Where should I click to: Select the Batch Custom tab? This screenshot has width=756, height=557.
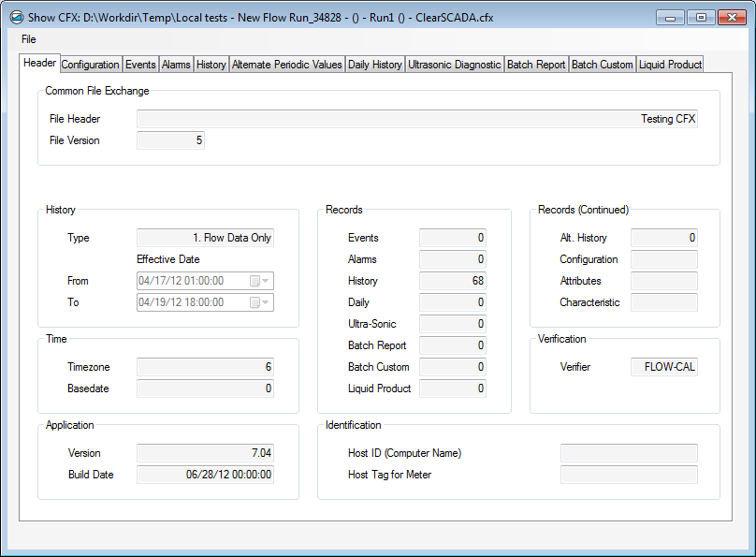click(x=602, y=65)
